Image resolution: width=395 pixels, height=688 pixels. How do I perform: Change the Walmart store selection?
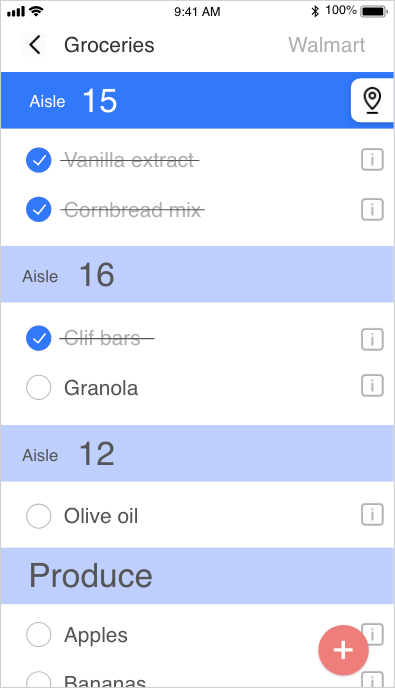pos(327,45)
